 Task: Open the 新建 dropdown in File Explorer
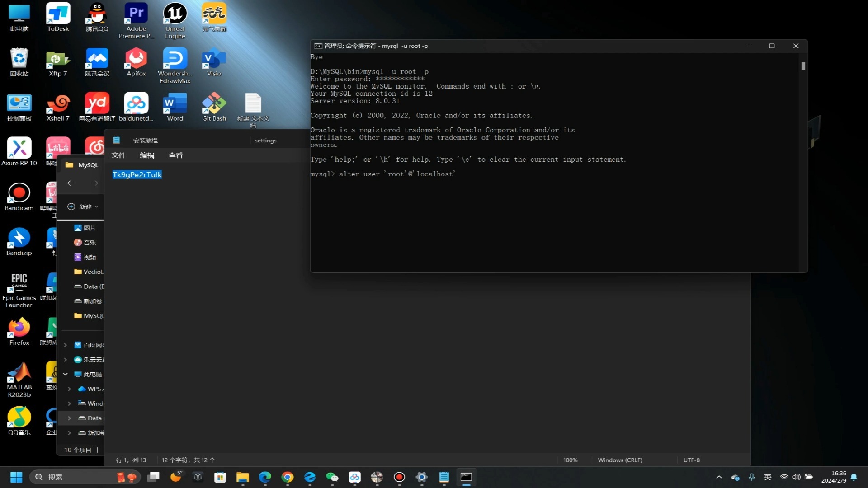tap(83, 206)
